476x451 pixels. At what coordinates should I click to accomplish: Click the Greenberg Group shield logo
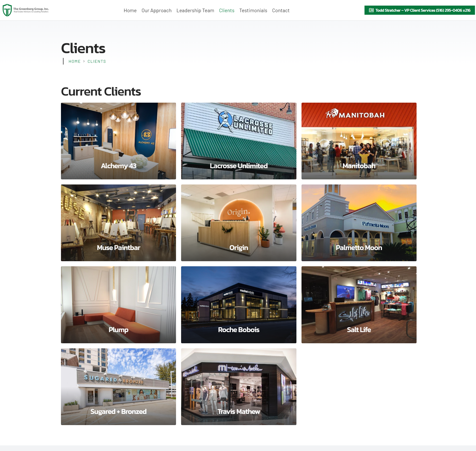pos(7,10)
